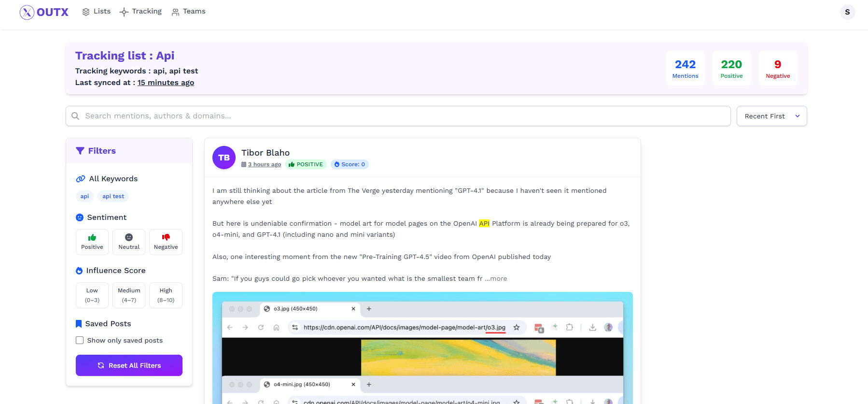Expand the post with ...more link
Image resolution: width=868 pixels, height=404 pixels.
[496, 278]
